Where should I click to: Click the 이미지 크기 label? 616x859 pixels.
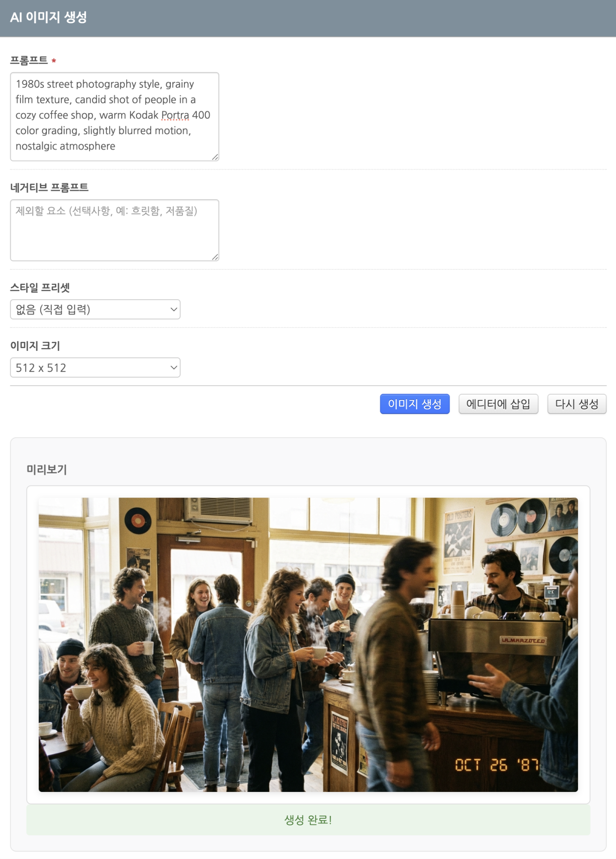coord(35,346)
